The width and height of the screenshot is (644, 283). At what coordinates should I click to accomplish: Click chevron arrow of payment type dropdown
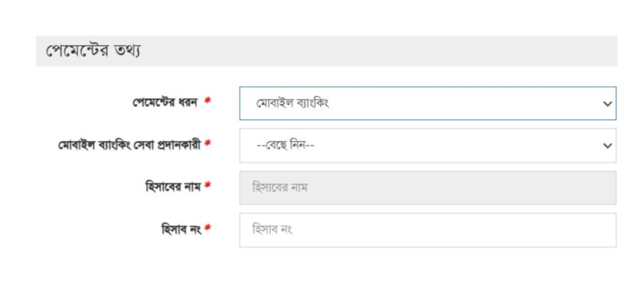point(607,104)
